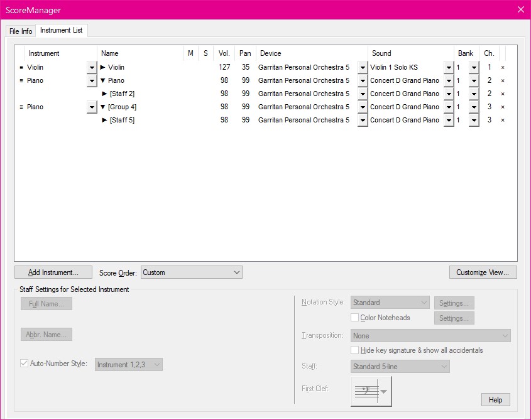Collapse the [Group 4] staff group
The image size is (531, 420).
[x=103, y=107]
